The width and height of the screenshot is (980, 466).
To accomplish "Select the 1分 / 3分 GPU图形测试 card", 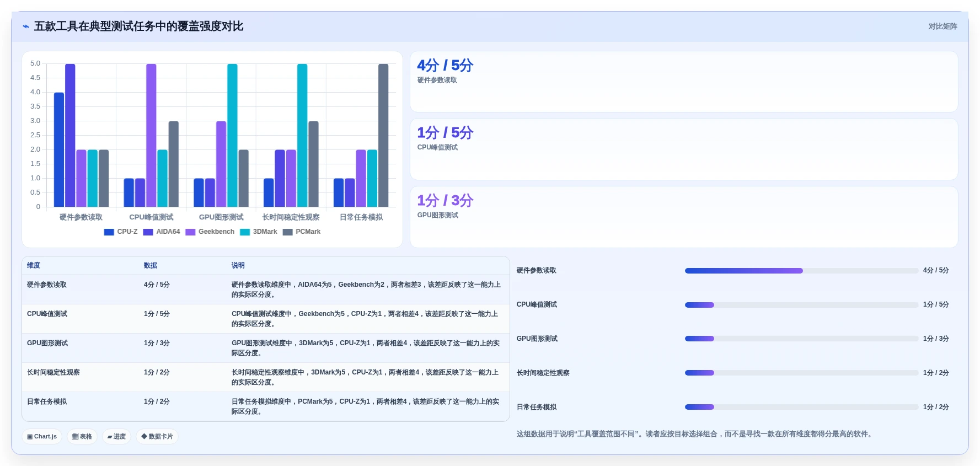I will click(684, 217).
